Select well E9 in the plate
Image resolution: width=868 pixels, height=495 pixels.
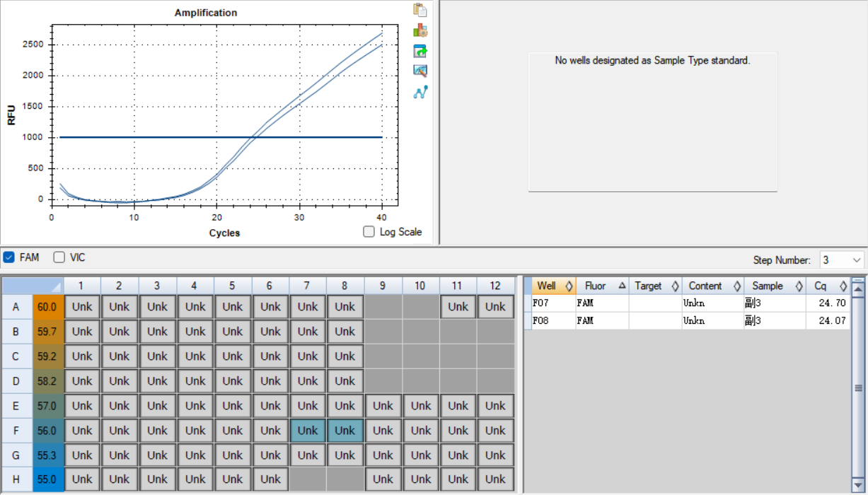click(x=383, y=406)
